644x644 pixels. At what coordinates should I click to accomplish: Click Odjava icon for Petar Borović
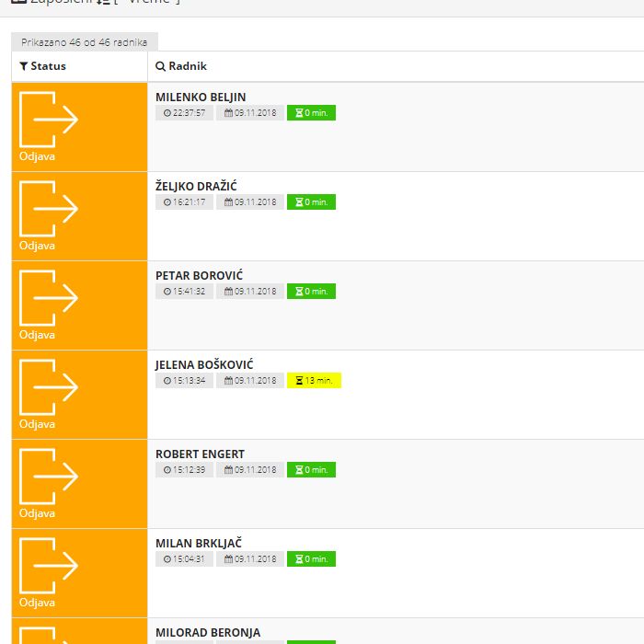(x=49, y=298)
